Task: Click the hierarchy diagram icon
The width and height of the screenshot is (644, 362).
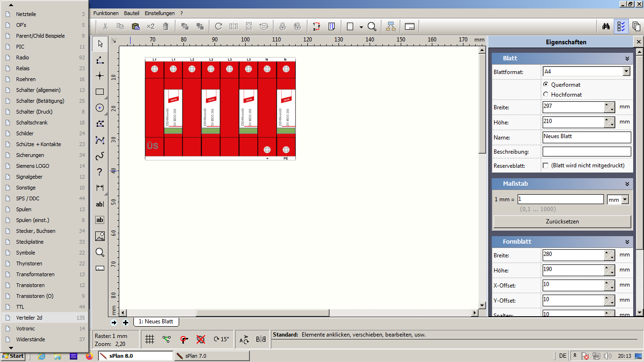Action: (x=391, y=26)
